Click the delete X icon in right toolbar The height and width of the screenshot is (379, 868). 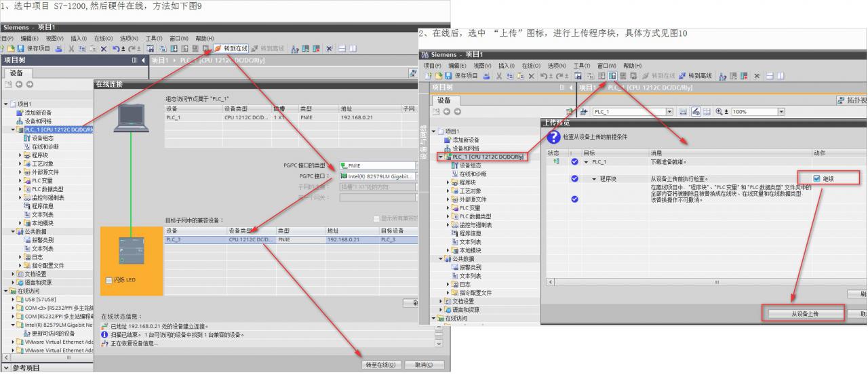click(531, 75)
